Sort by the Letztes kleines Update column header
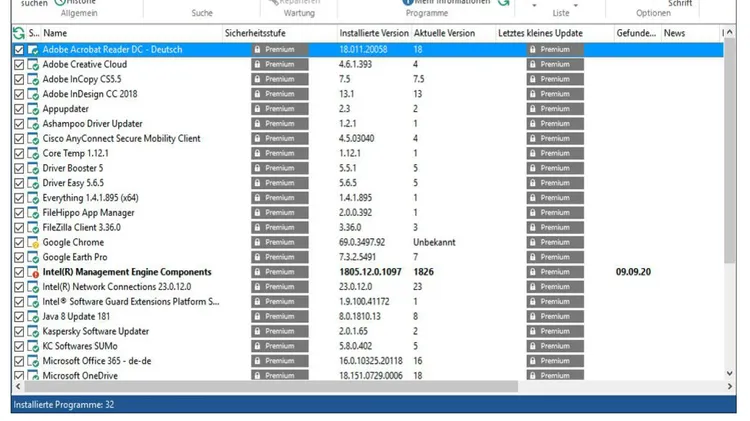 [x=555, y=33]
